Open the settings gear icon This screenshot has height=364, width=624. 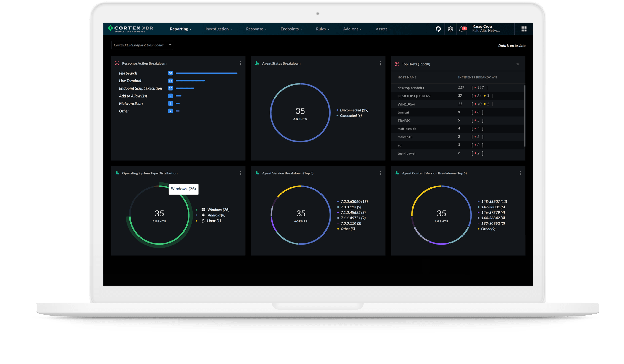tap(451, 29)
